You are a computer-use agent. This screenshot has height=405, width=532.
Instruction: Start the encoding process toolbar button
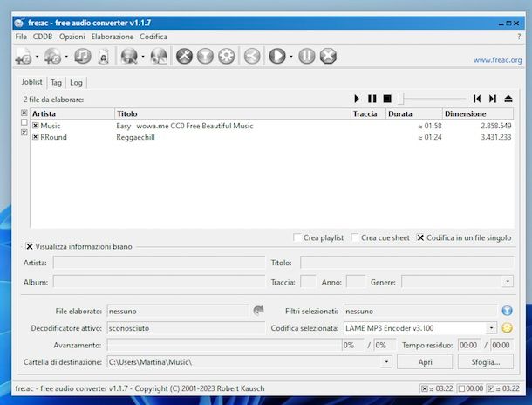[277, 56]
